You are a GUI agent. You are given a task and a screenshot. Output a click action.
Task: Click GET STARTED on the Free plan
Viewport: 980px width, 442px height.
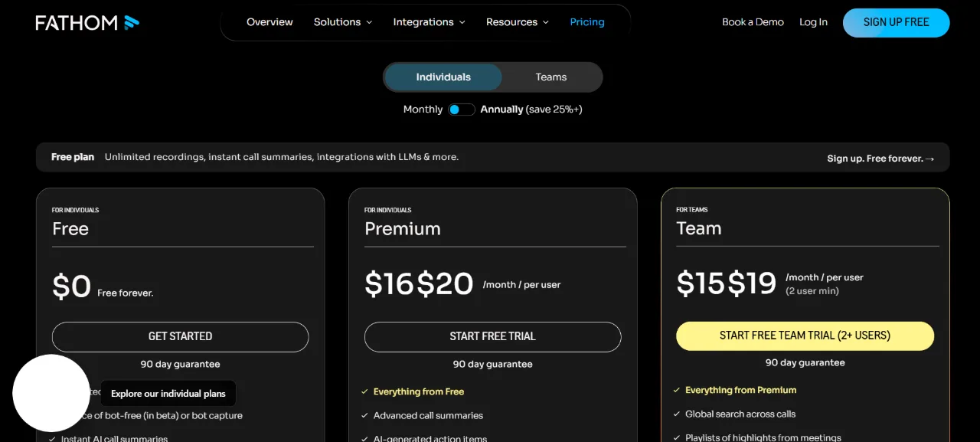coord(181,336)
